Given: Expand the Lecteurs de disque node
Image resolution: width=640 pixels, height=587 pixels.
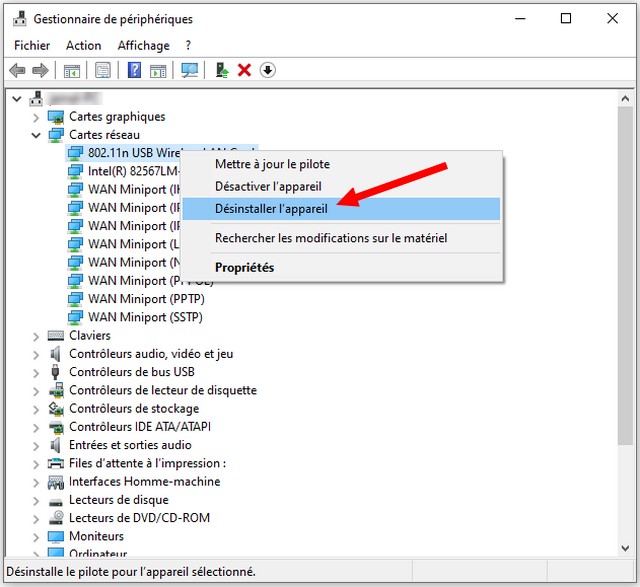Looking at the screenshot, I should 36,500.
